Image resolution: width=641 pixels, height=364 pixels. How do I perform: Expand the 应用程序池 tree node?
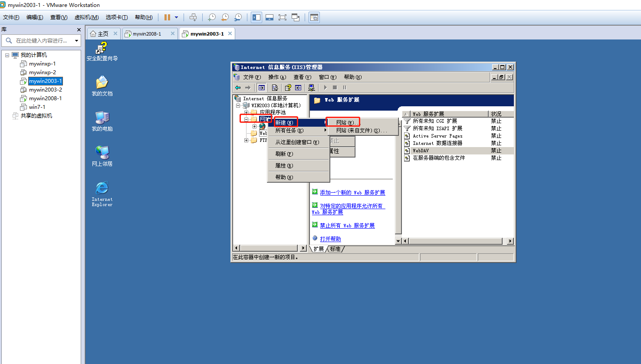point(246,112)
